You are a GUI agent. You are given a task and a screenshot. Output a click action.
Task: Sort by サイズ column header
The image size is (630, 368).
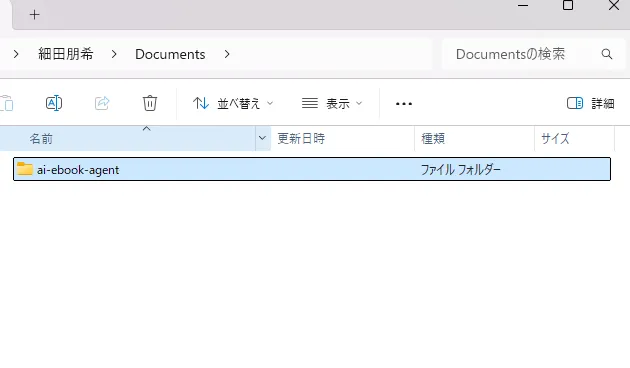[x=575, y=139]
